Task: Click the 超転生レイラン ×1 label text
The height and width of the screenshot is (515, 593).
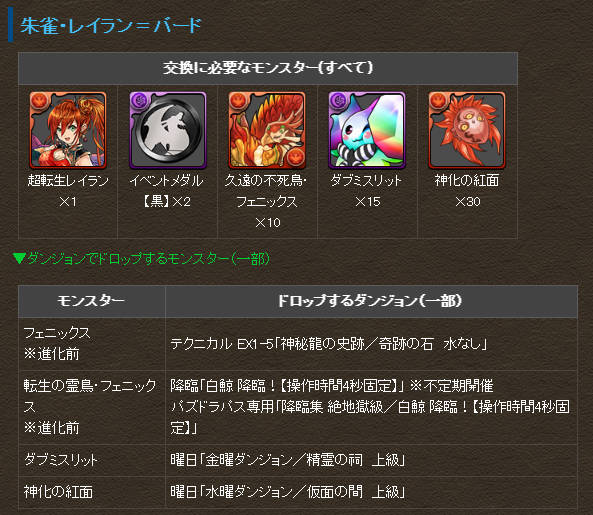Action: [68, 191]
